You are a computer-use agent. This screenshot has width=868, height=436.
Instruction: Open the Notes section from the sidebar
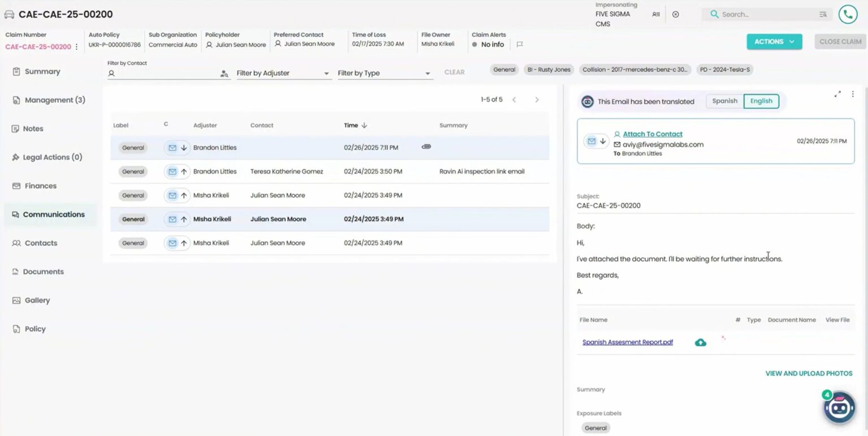click(33, 128)
